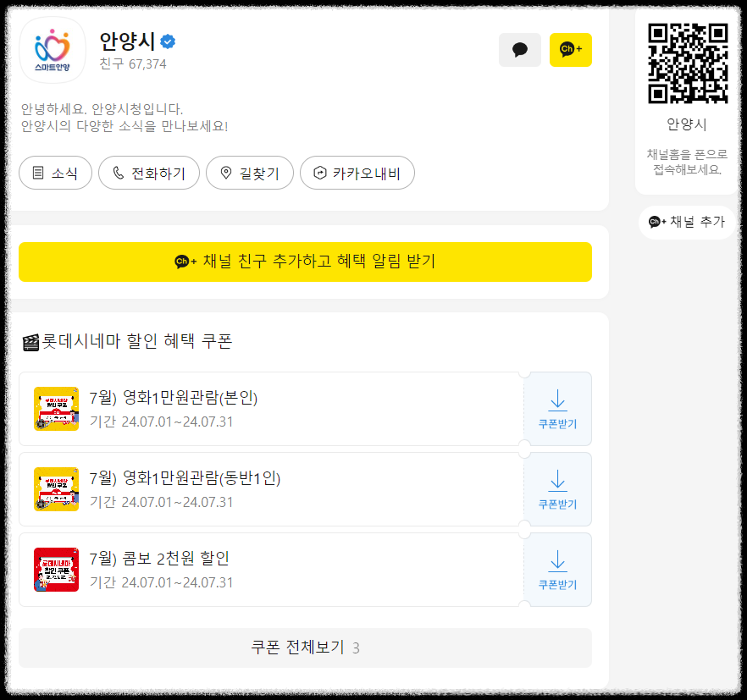
Task: Open red thumbnail of 콤보 2천원 할인 coupon
Action: [x=56, y=570]
